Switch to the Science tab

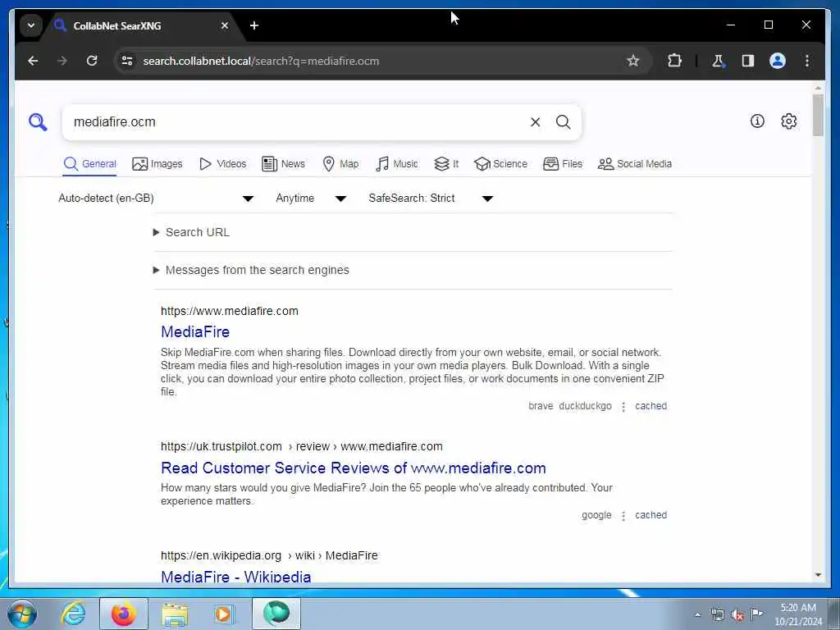point(501,164)
